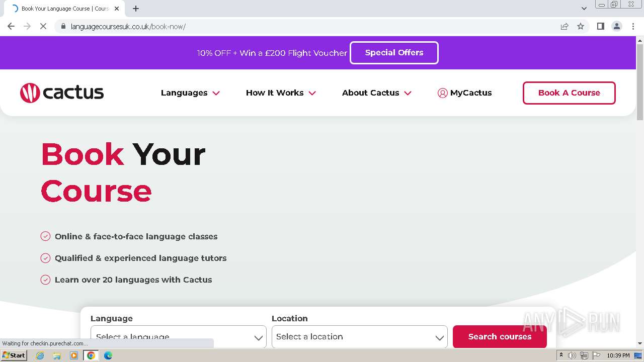Click the Book A Course button
The image size is (644, 362).
click(569, 93)
